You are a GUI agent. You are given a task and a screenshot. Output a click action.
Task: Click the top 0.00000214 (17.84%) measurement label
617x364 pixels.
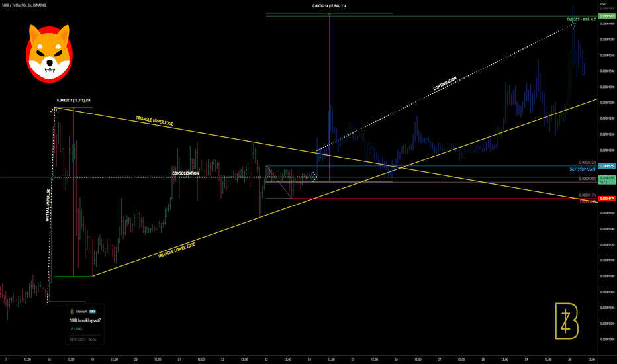tap(330, 6)
